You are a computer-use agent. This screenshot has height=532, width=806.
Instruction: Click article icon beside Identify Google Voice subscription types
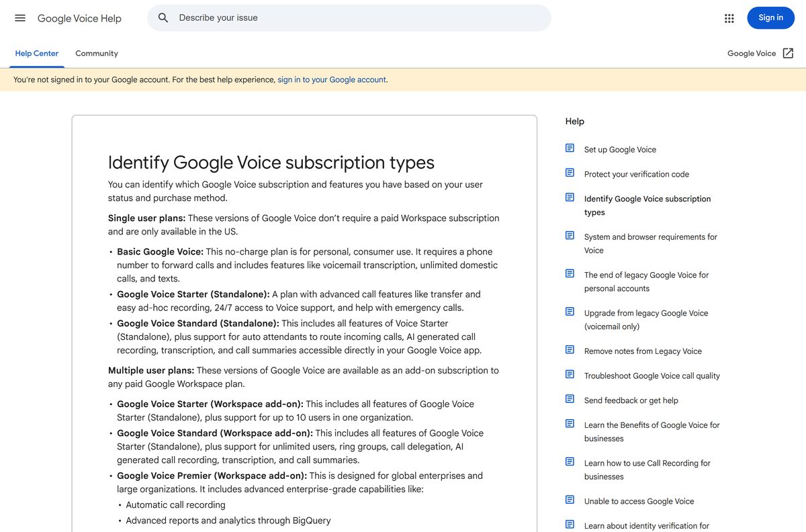point(570,197)
